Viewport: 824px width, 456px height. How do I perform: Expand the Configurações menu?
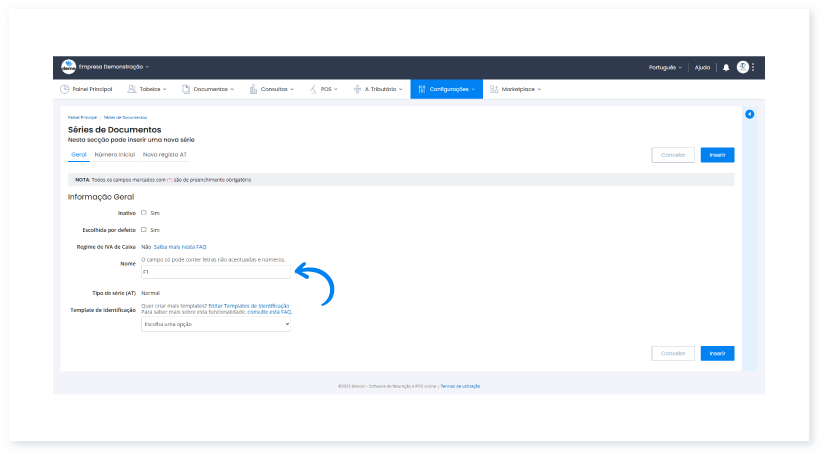tap(447, 89)
